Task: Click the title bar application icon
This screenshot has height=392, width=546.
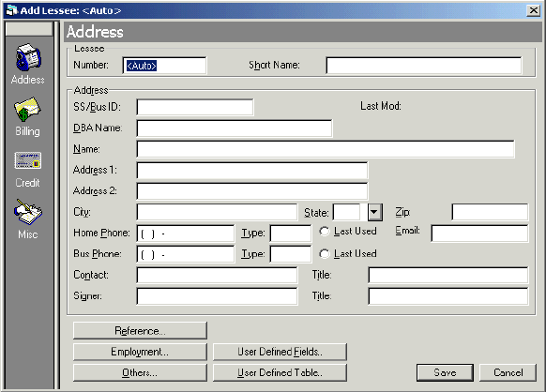Action: (12, 10)
